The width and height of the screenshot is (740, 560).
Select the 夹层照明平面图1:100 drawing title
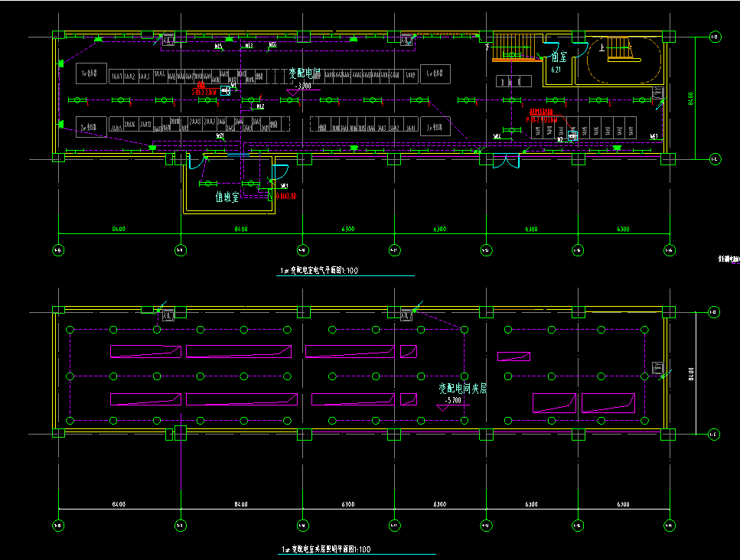point(326,549)
